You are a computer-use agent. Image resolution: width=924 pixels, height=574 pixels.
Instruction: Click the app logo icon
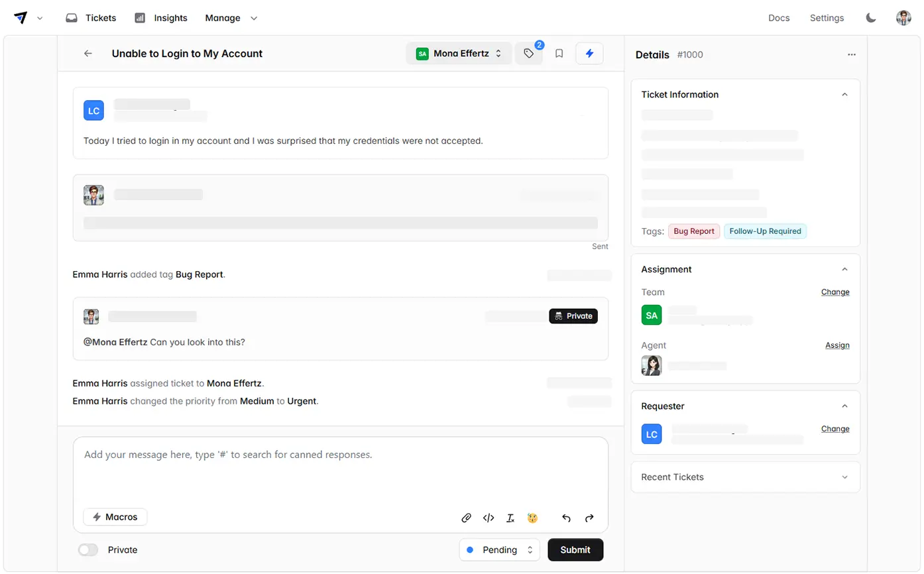tap(21, 18)
